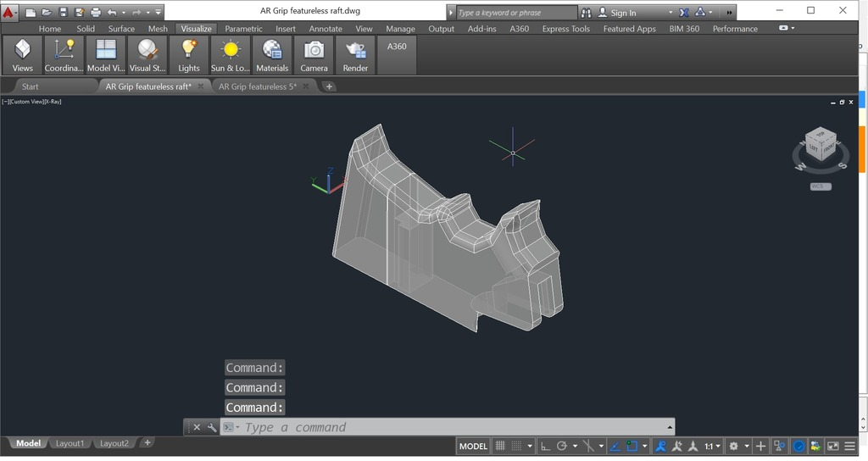The height and width of the screenshot is (461, 868).
Task: Click the ViewCube in the viewport
Action: (x=820, y=145)
